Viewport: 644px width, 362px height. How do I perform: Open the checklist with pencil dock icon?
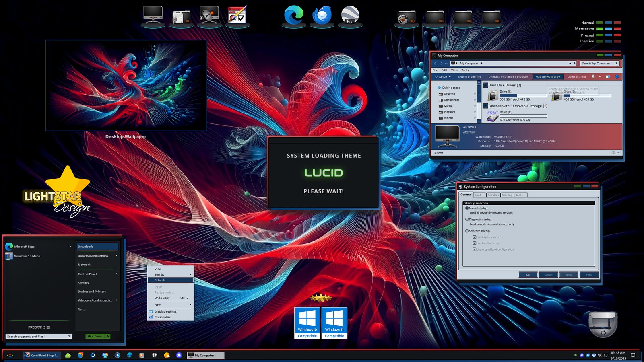237,15
